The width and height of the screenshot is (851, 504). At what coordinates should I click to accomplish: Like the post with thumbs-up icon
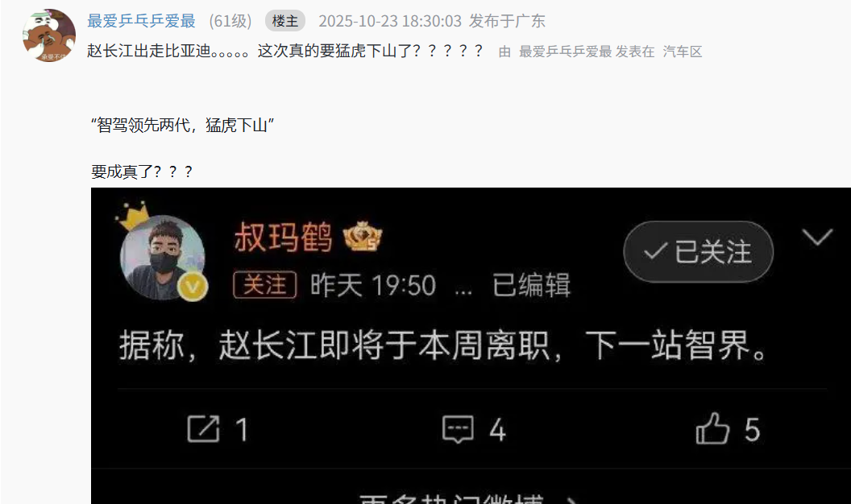coord(712,428)
